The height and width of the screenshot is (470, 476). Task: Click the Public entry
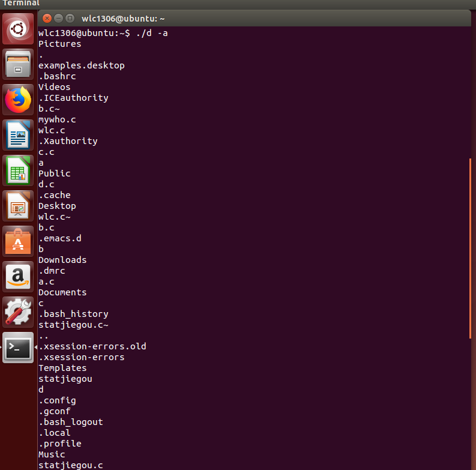55,173
